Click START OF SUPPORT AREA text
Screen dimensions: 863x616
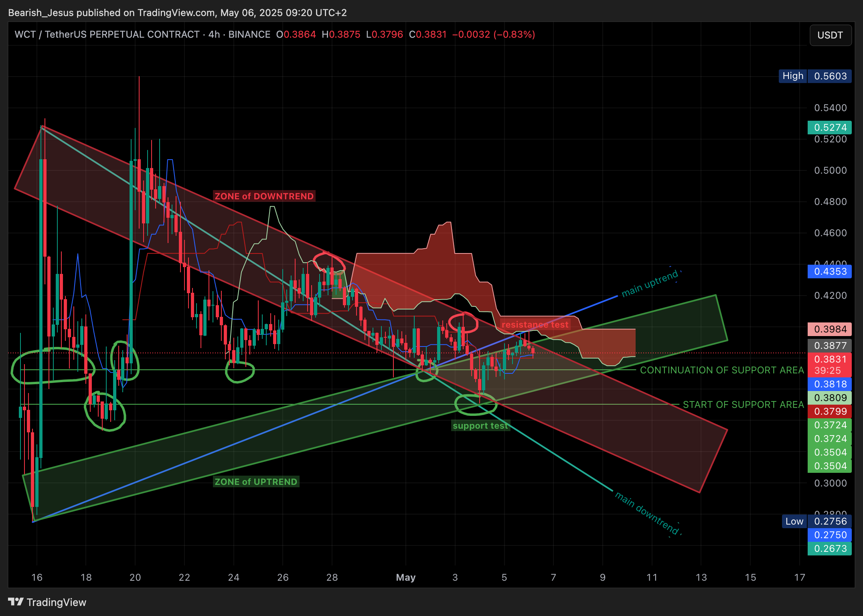coord(743,405)
